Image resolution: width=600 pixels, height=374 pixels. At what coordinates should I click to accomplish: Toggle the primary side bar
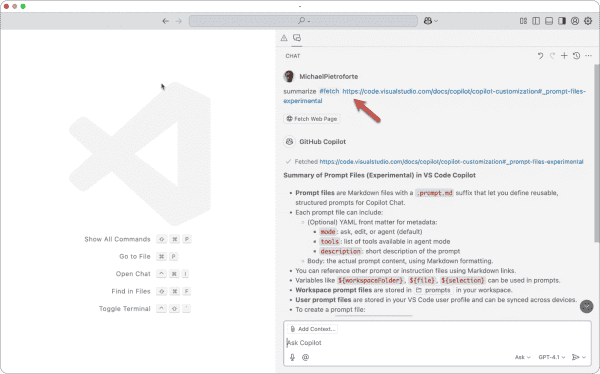(x=536, y=21)
